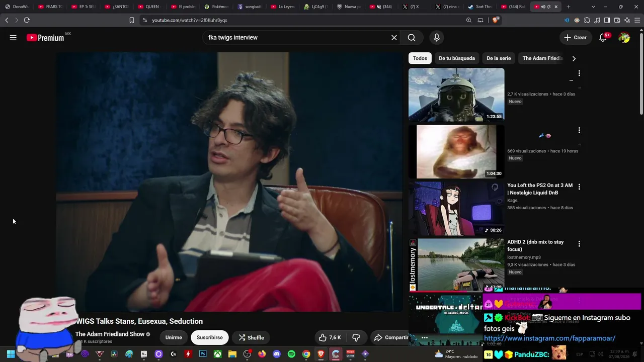Open the Brave Wallet icon

[x=617, y=20]
